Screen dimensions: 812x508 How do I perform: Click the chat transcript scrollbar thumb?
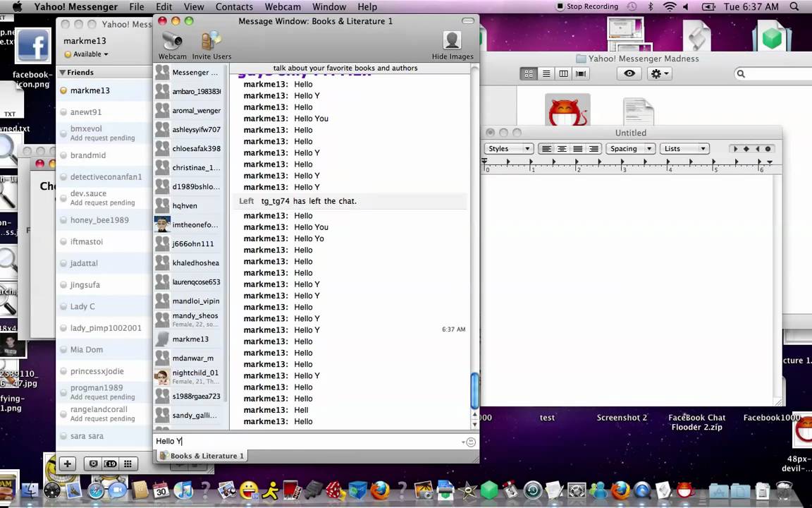(474, 390)
